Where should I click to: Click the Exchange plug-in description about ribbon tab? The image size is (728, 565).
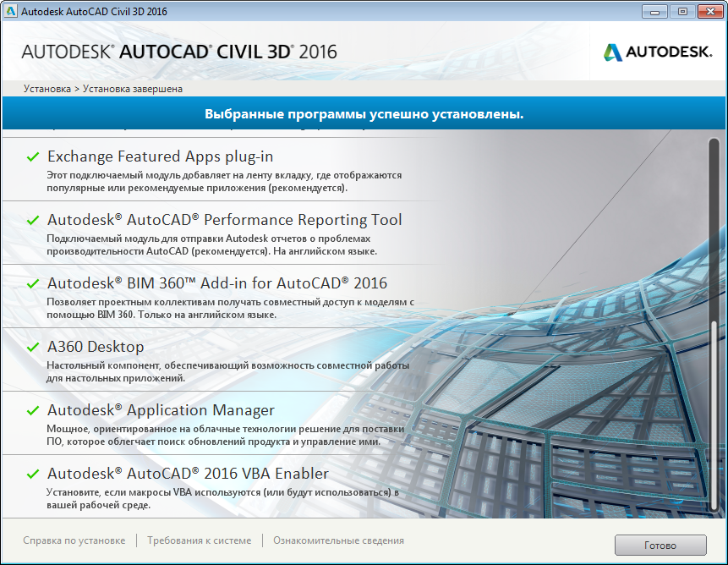(x=224, y=182)
